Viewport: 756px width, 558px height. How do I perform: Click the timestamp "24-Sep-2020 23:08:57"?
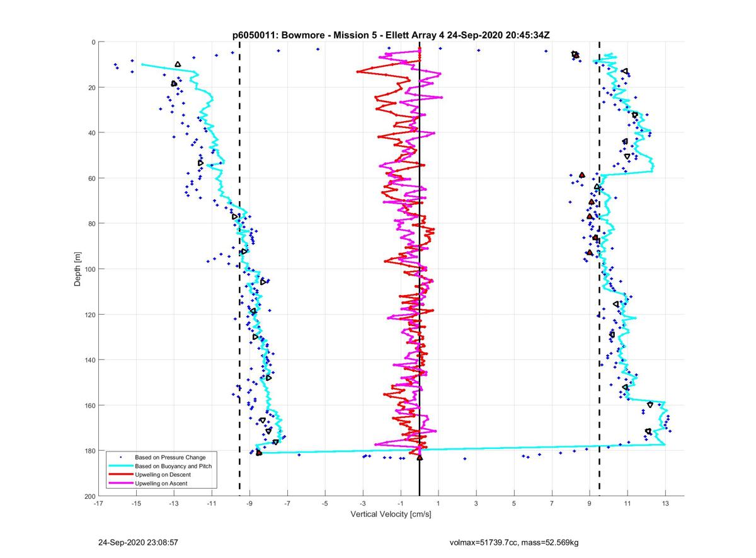pyautogui.click(x=138, y=542)
